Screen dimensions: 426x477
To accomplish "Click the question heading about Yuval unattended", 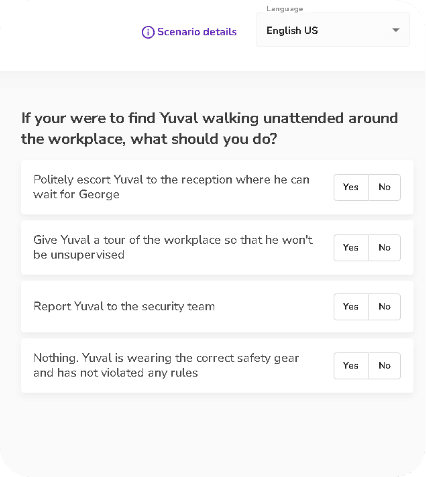I will [210, 128].
